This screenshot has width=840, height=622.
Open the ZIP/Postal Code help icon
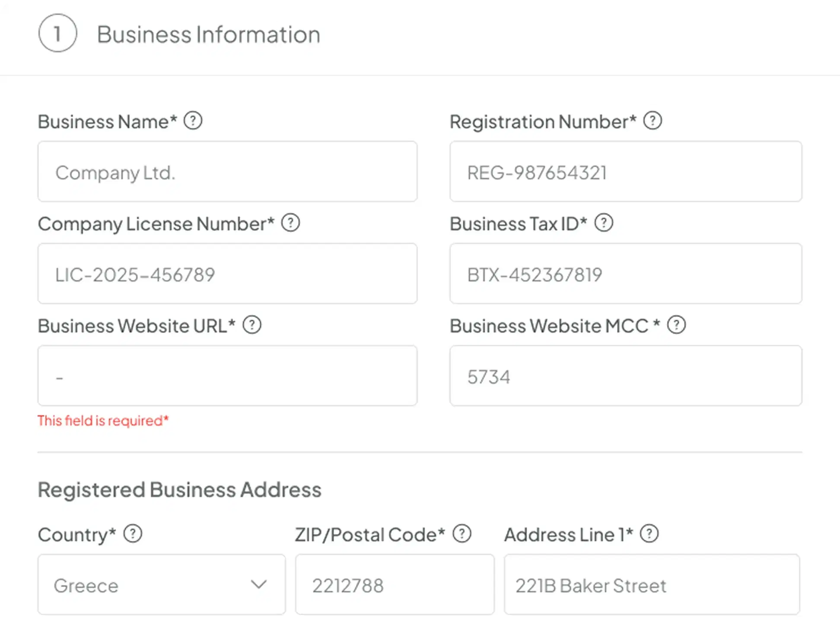pos(462,533)
